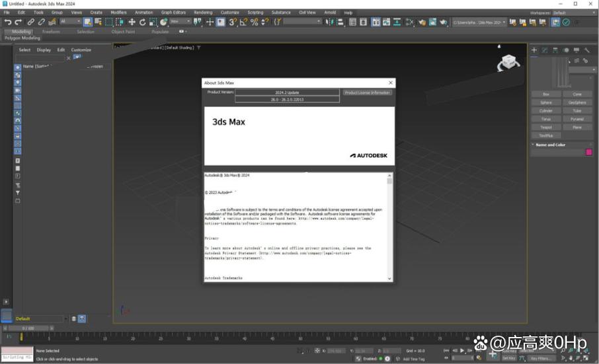Image resolution: width=599 pixels, height=364 pixels.
Task: Select the Unlink Selection tool
Action: coord(41,22)
